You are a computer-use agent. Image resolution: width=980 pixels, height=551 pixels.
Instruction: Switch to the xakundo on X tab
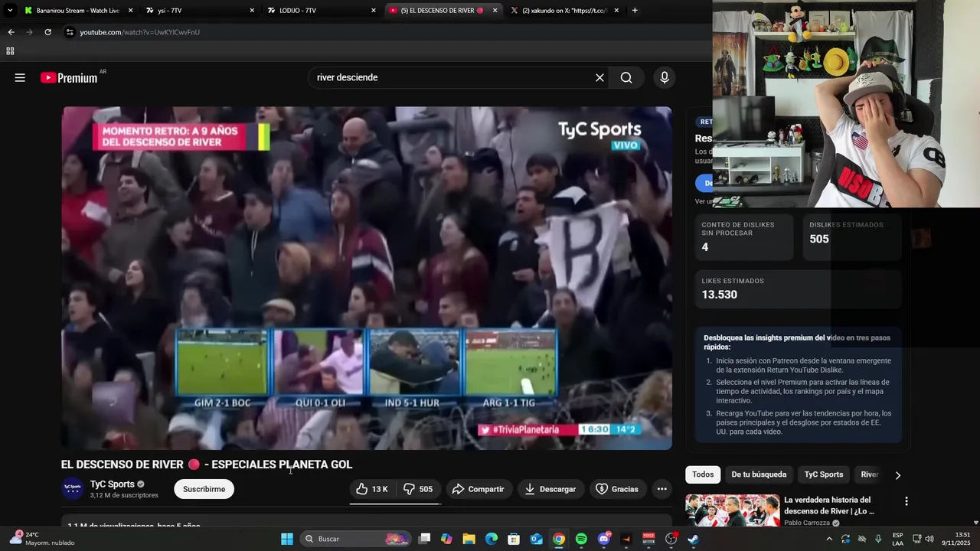coord(565,11)
